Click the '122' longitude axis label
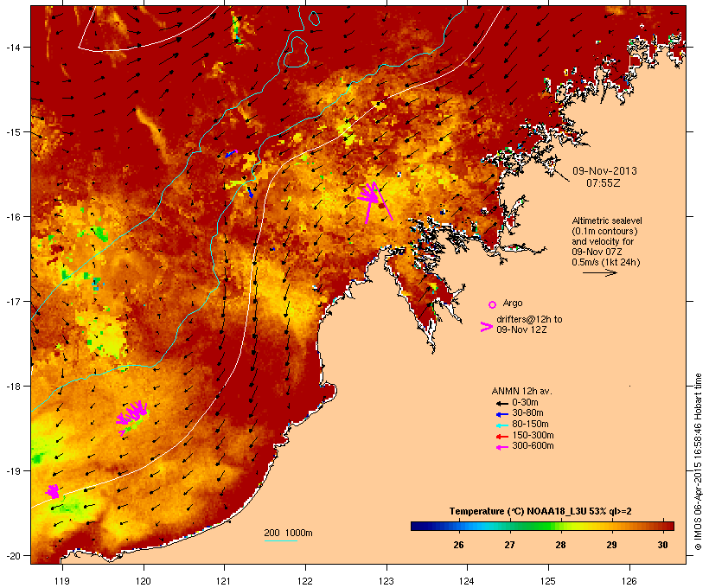Screen dimensions: 709x588 (305, 581)
